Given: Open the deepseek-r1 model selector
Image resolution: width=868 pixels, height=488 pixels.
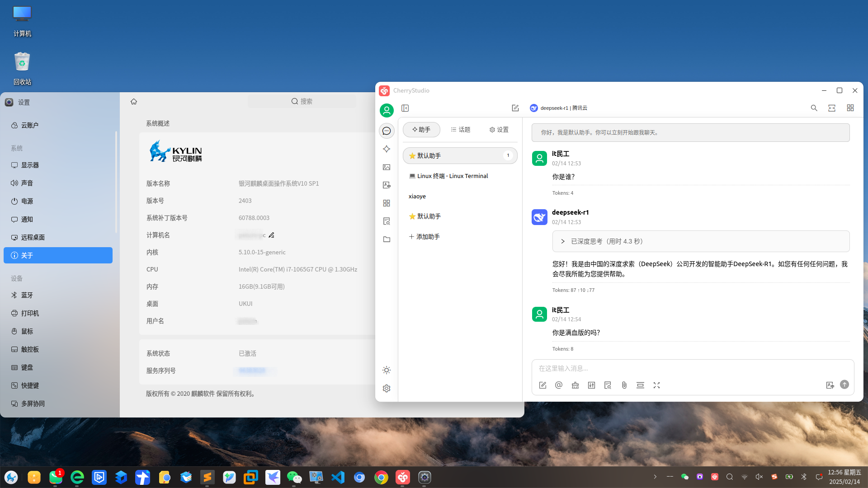Looking at the screenshot, I should pyautogui.click(x=559, y=108).
